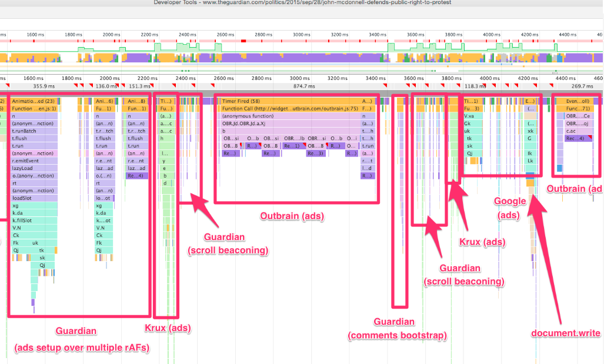Select the 'Fu...)' function bar
Screen dimensions: 604x364
[166, 109]
